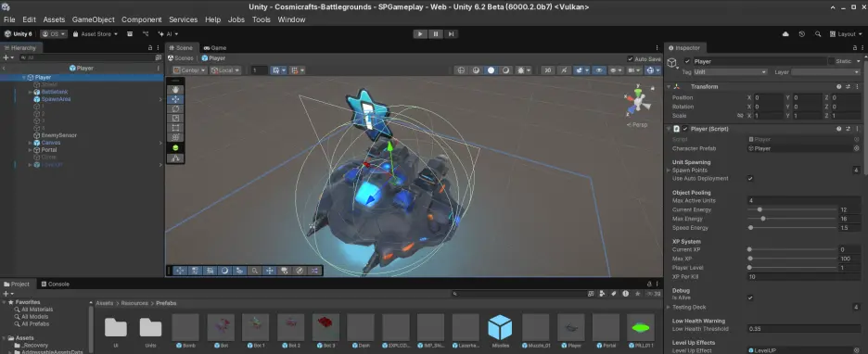This screenshot has width=868, height=354.
Task: Click the Pause button
Action: [436, 33]
